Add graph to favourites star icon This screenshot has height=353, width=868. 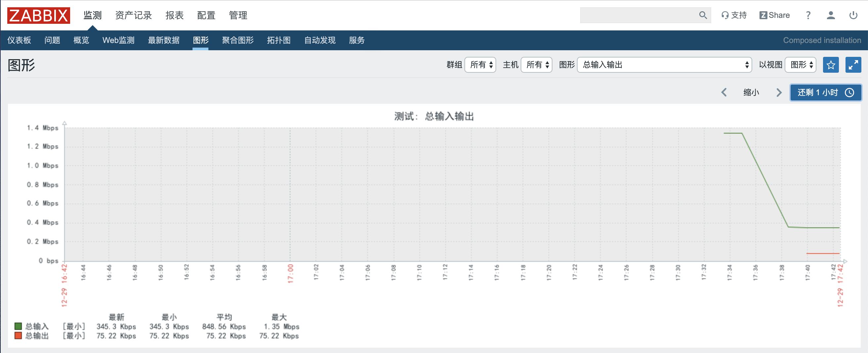tap(831, 65)
